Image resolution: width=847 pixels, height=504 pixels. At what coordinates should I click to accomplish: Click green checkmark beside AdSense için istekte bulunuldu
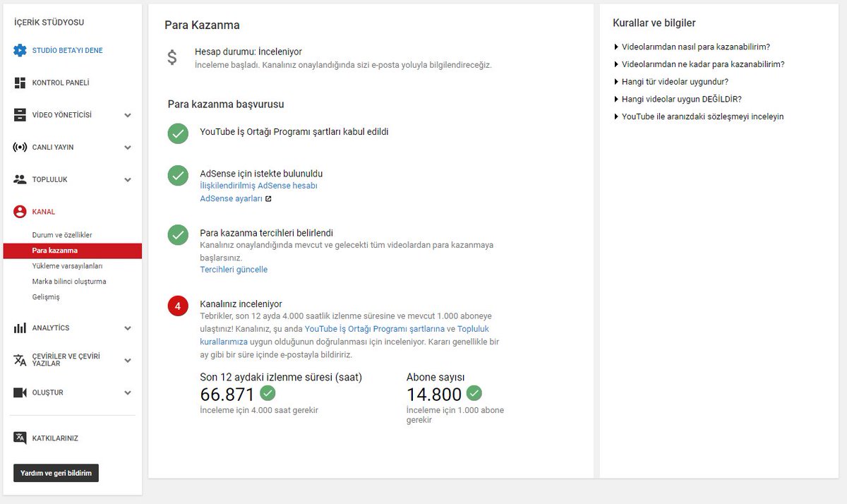point(178,176)
